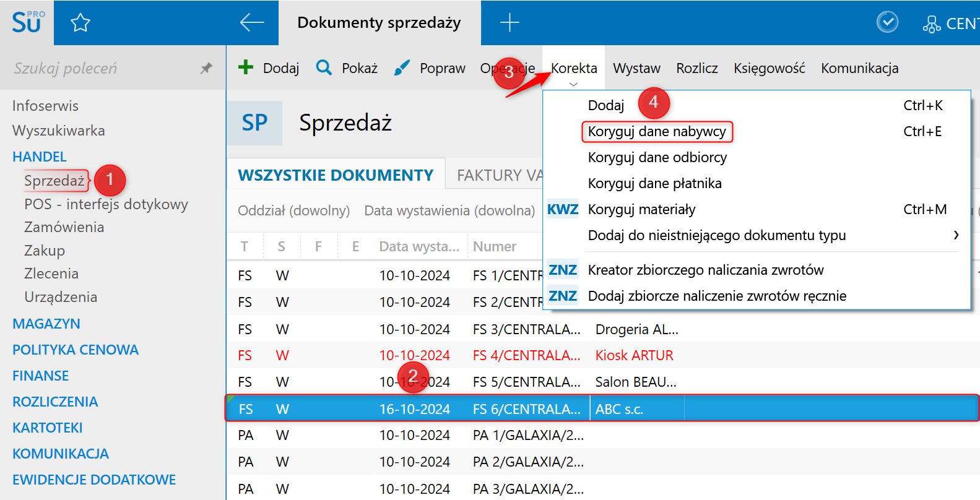Image resolution: width=980 pixels, height=500 pixels.
Task: Click the ZNZ icon beside Dodaj zbiorcze
Action: coord(563,296)
